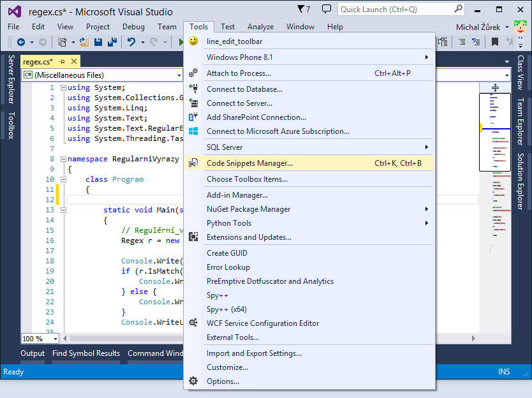The width and height of the screenshot is (532, 398).
Task: Click the gear icon next to Options
Action: [193, 381]
